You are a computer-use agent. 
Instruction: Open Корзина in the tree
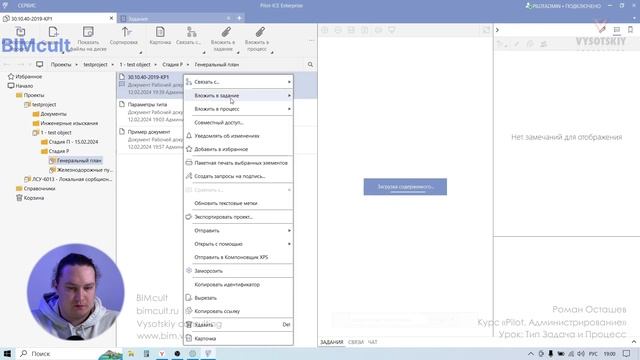(33, 198)
